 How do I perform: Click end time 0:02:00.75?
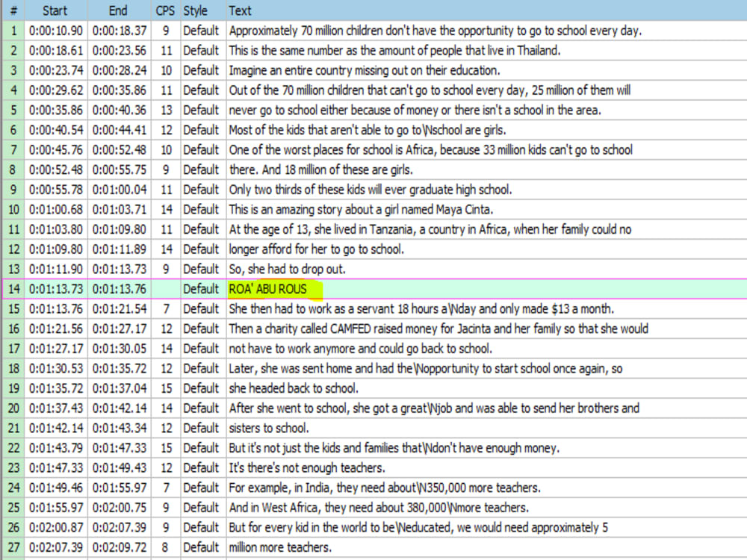click(120, 508)
